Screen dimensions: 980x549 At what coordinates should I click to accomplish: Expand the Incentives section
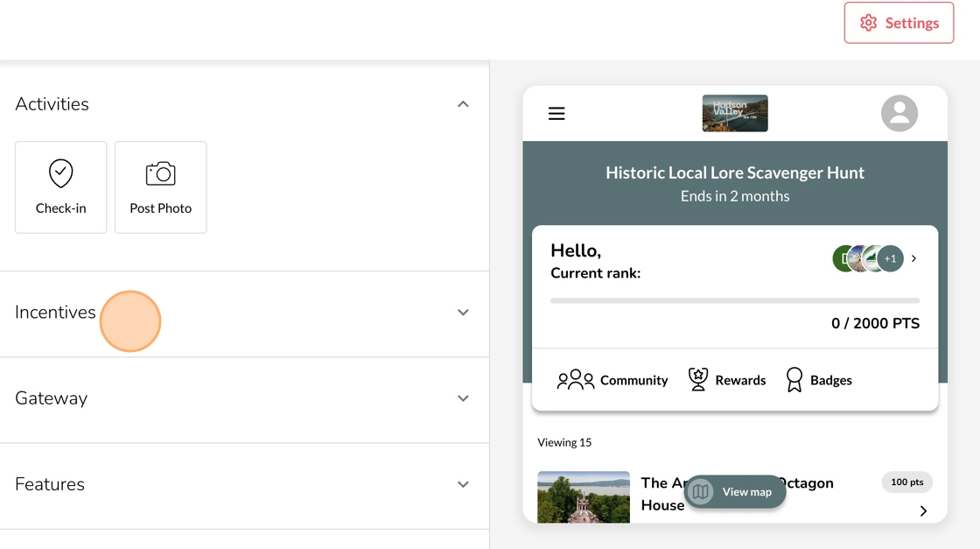[463, 313]
